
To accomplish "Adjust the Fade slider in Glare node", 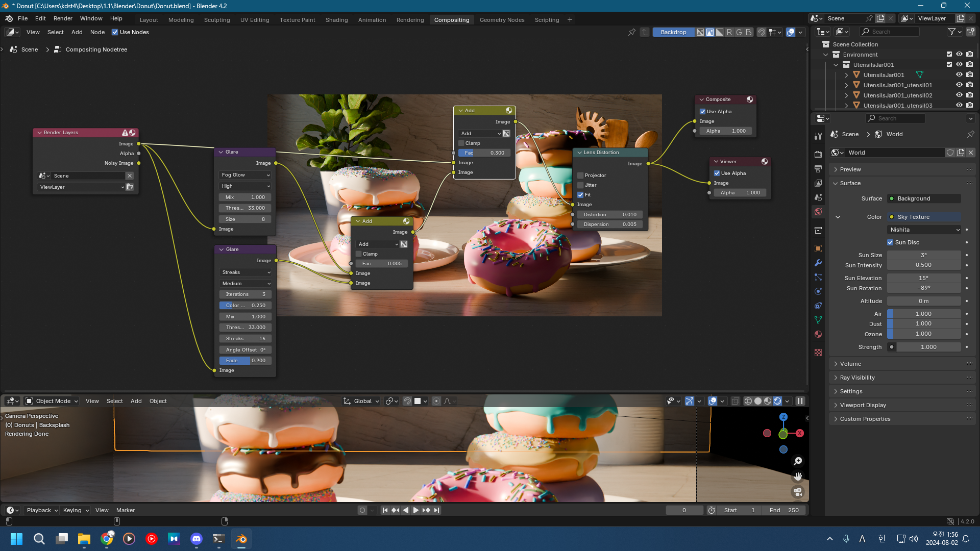I will point(245,361).
